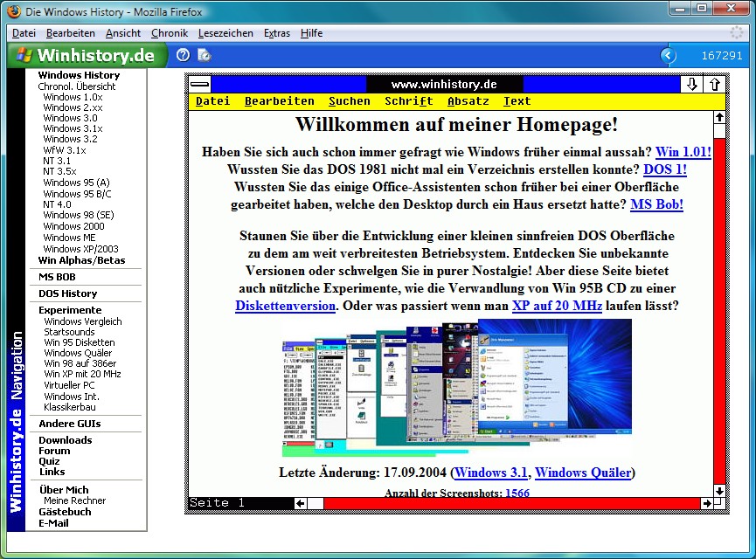The height and width of the screenshot is (559, 756).
Task: Click the retro window's down-arrow minimize button
Action: (x=692, y=85)
